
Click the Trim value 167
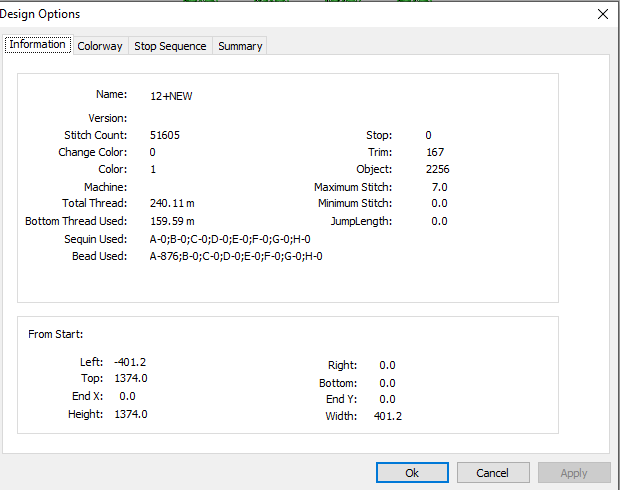[435, 152]
